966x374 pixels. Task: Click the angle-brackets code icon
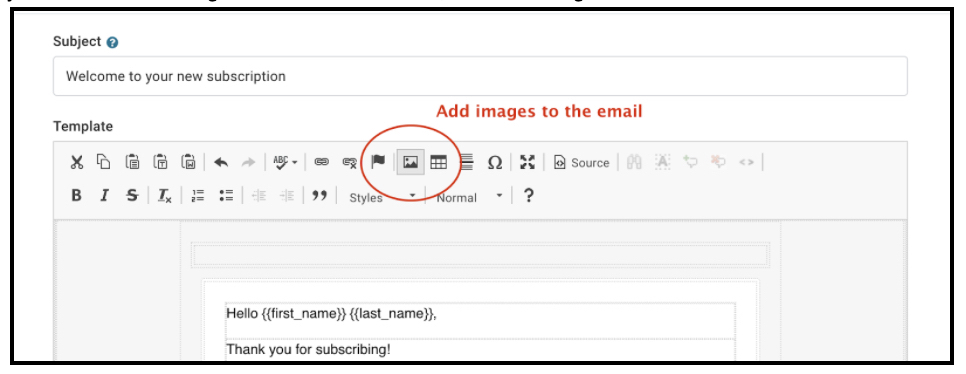pyautogui.click(x=746, y=163)
